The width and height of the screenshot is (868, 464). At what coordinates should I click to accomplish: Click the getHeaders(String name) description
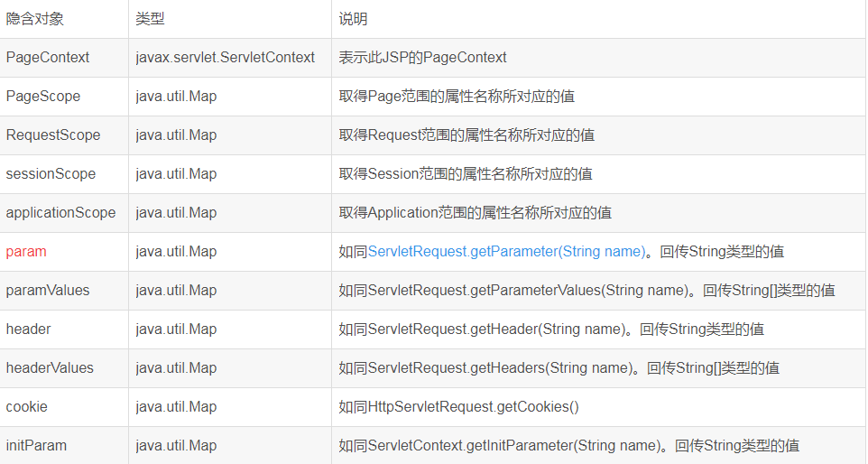tap(559, 368)
